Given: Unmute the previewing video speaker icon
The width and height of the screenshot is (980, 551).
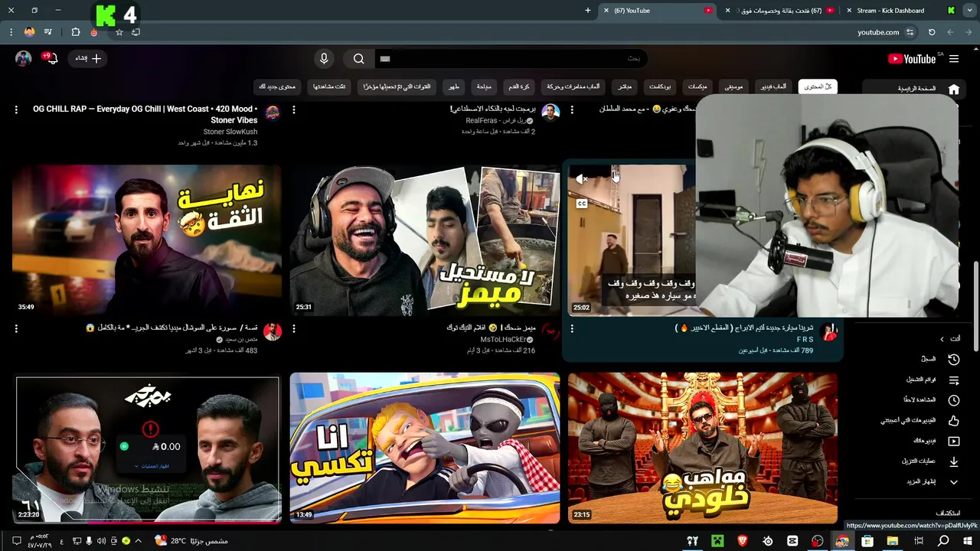Looking at the screenshot, I should [x=581, y=179].
